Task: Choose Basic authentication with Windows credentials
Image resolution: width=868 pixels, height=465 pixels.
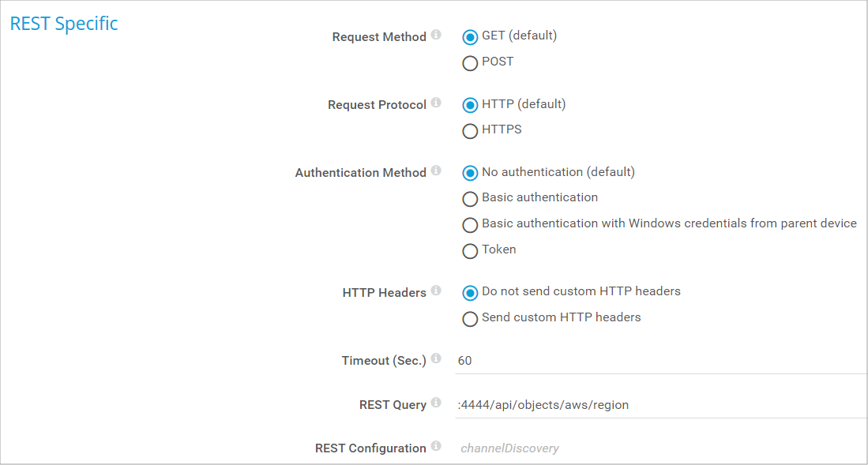Action: click(470, 225)
